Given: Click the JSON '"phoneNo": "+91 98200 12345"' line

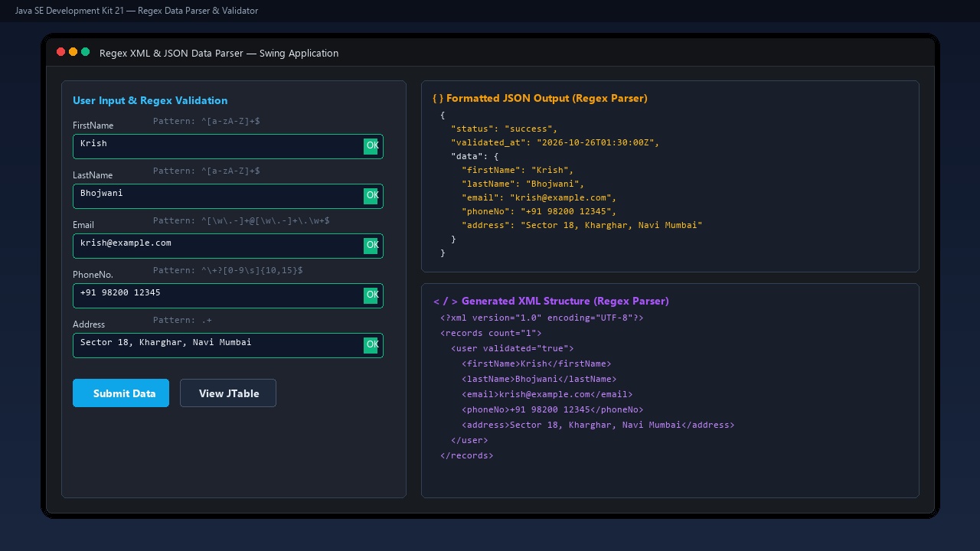Looking at the screenshot, I should (539, 211).
